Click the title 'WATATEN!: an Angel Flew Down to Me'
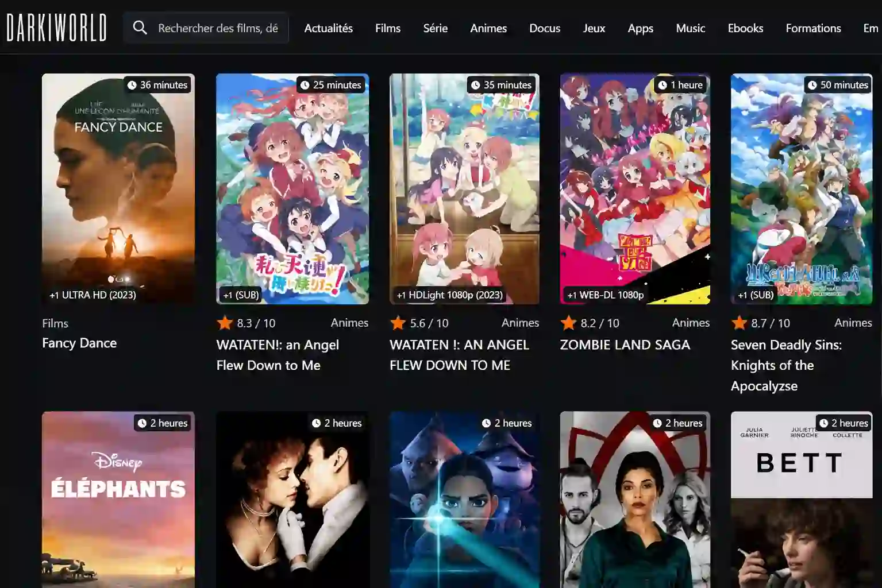 278,355
